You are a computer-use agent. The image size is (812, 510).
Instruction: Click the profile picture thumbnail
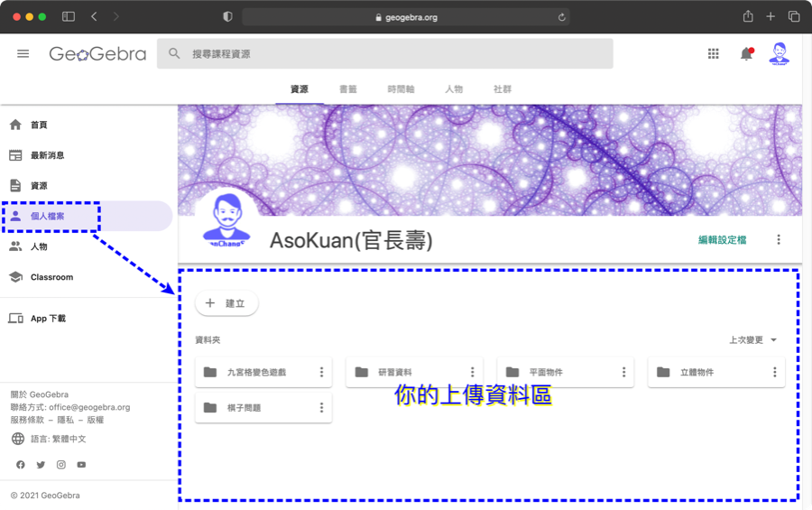226,220
